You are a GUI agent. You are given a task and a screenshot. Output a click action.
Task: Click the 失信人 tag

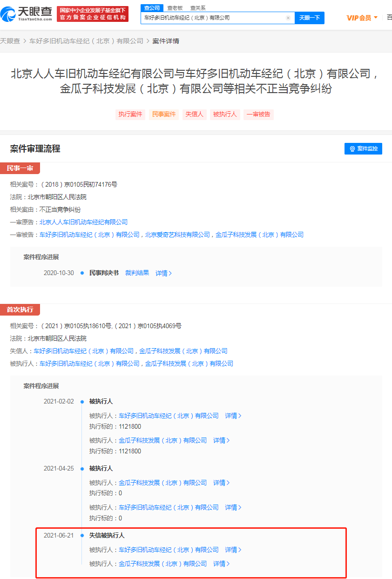click(194, 114)
